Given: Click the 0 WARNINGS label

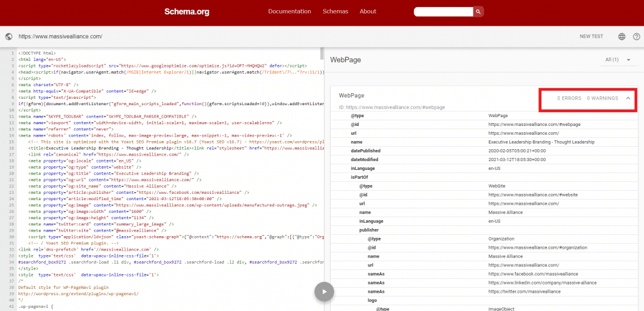Looking at the screenshot, I should tap(602, 98).
